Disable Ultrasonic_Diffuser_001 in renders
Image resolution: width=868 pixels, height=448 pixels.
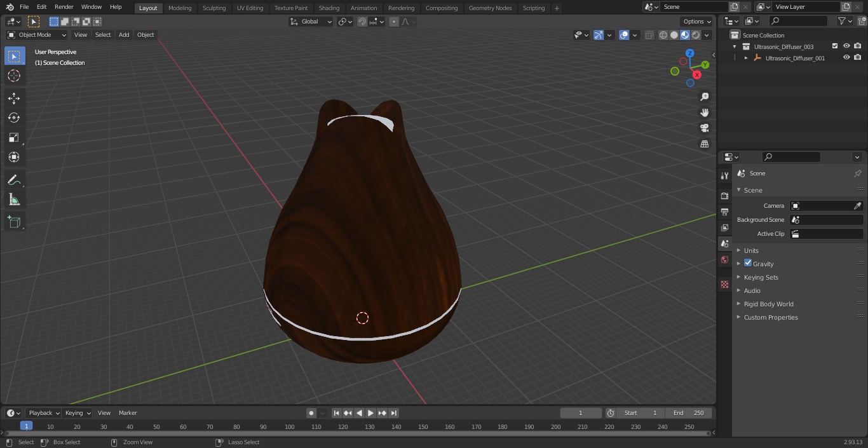click(858, 58)
